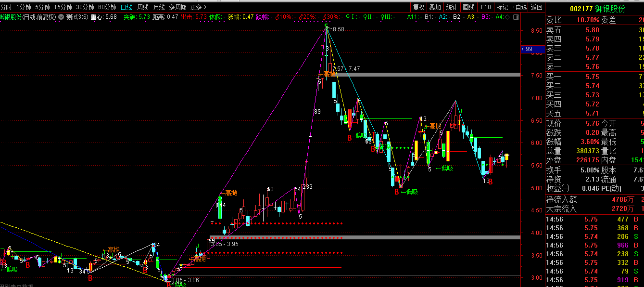The image size is (644, 287).
Task: Open the 复权 adjustment options
Action: [x=418, y=7]
